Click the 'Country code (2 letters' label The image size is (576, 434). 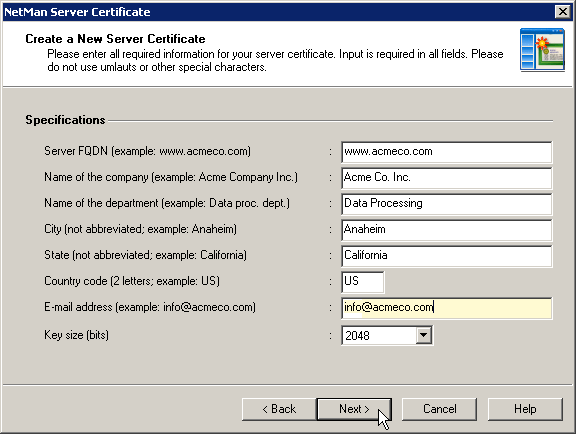tap(132, 281)
